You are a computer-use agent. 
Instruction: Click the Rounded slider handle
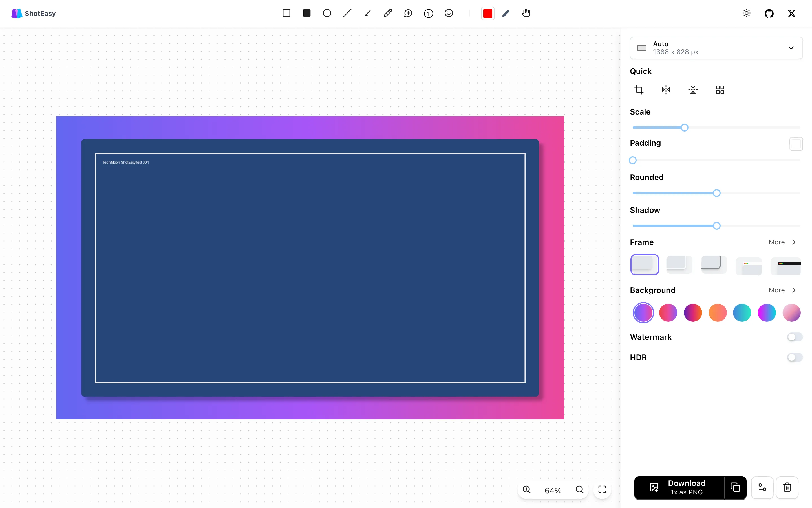coord(716,193)
